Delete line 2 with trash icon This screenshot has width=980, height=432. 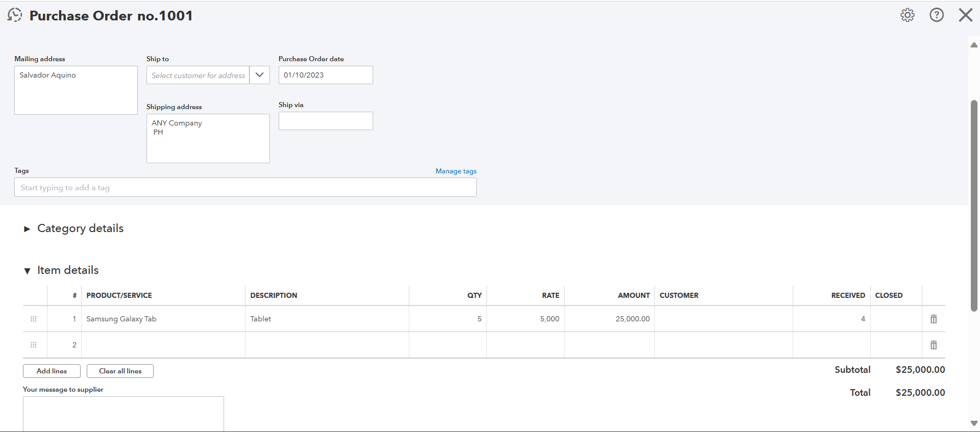tap(933, 345)
